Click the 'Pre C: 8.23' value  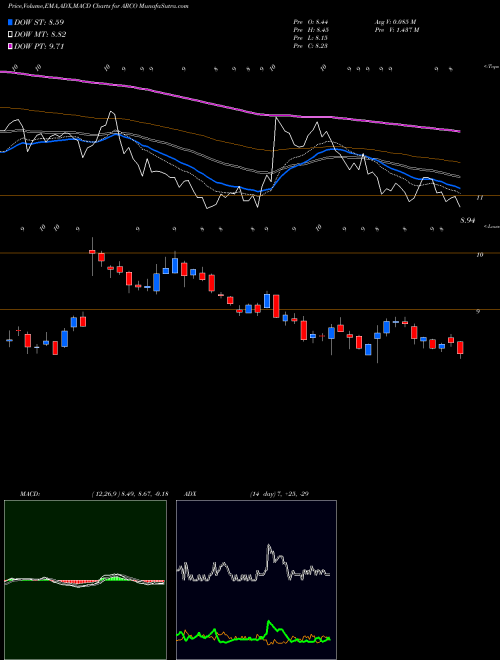(311, 46)
